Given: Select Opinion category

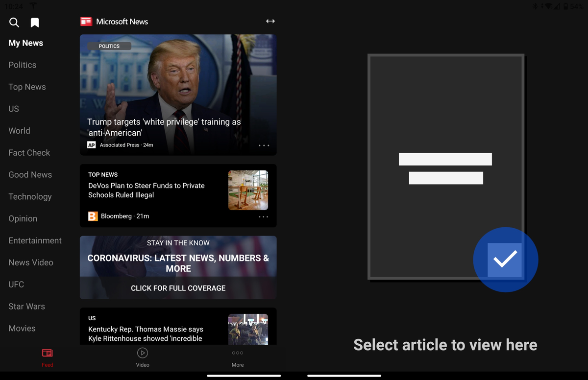Looking at the screenshot, I should pos(23,219).
